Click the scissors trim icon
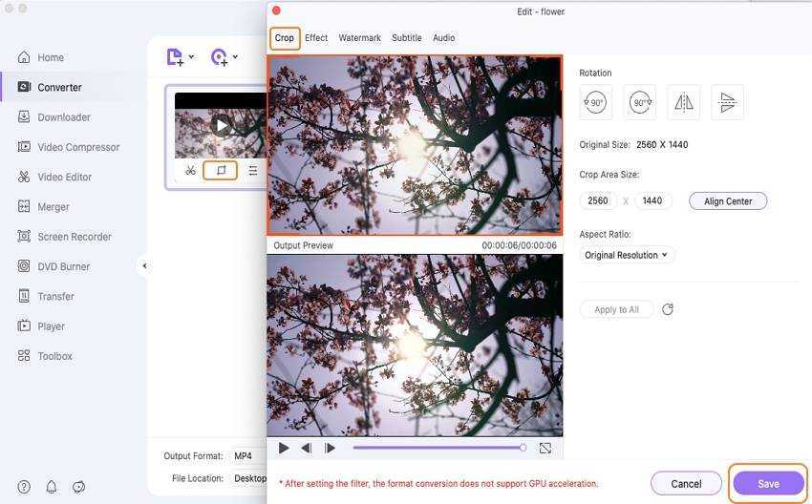 point(190,171)
